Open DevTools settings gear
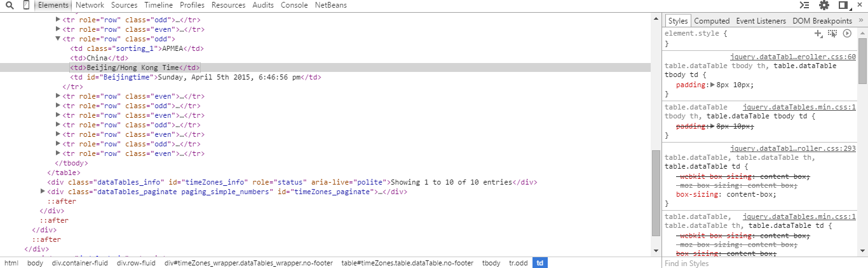This screenshot has height=268, width=868. click(824, 5)
